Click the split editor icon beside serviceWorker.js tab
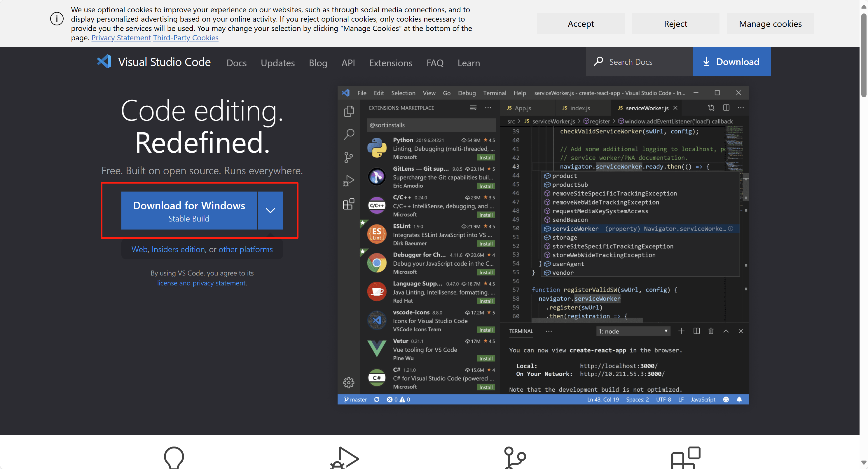 726,108
